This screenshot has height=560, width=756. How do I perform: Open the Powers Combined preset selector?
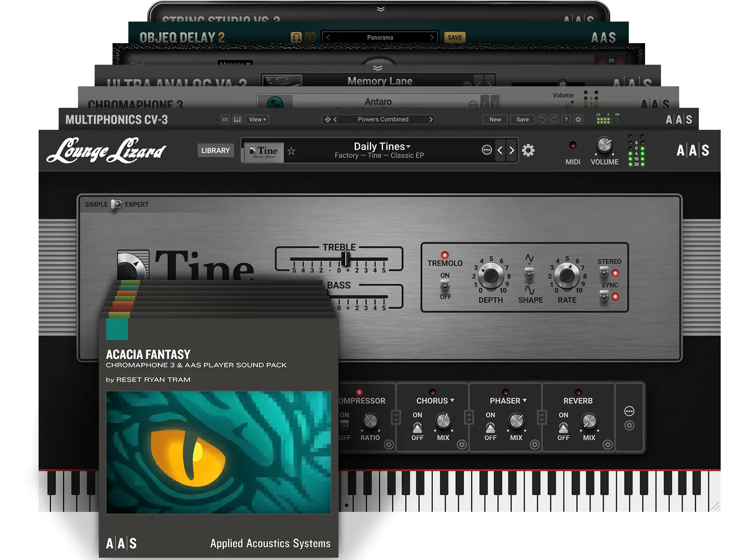[x=383, y=120]
